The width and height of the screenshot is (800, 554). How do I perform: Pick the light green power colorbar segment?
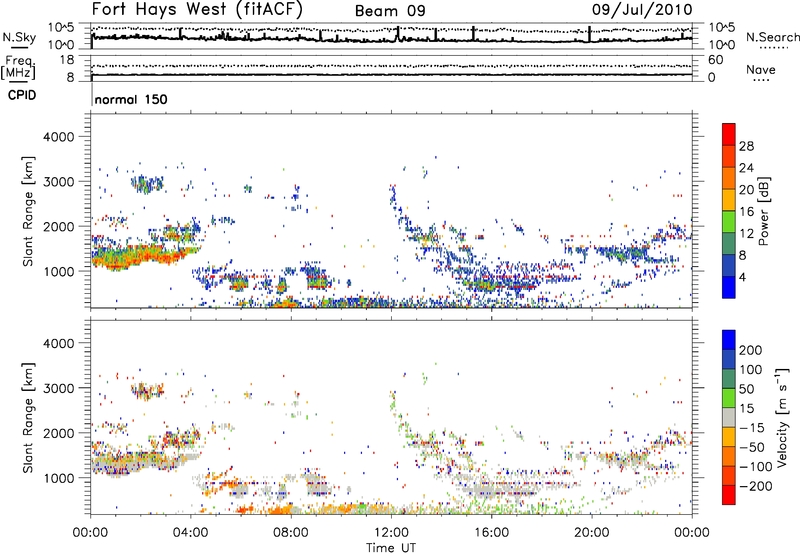(729, 222)
